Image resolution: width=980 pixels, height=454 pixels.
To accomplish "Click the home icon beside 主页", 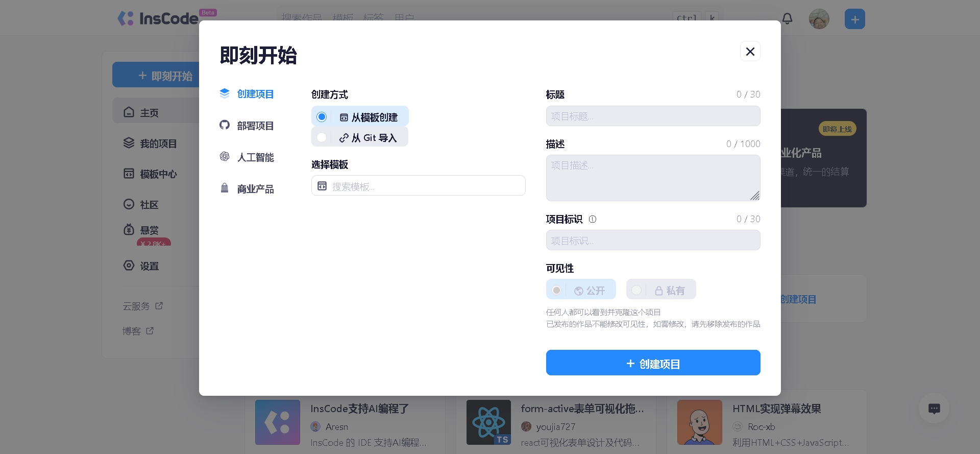I will coord(129,112).
